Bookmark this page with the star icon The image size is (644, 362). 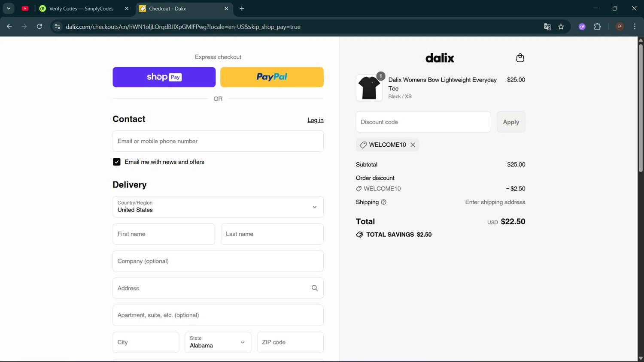click(x=561, y=27)
